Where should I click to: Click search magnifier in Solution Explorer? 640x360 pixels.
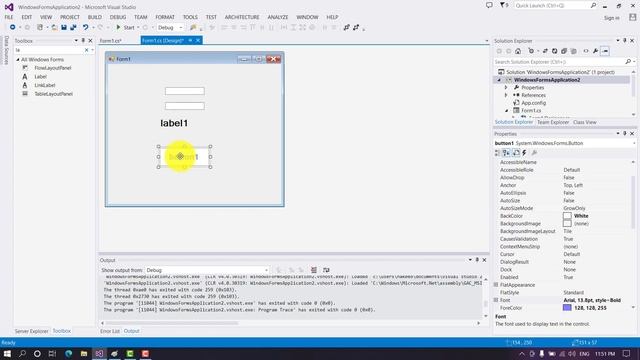(x=628, y=62)
